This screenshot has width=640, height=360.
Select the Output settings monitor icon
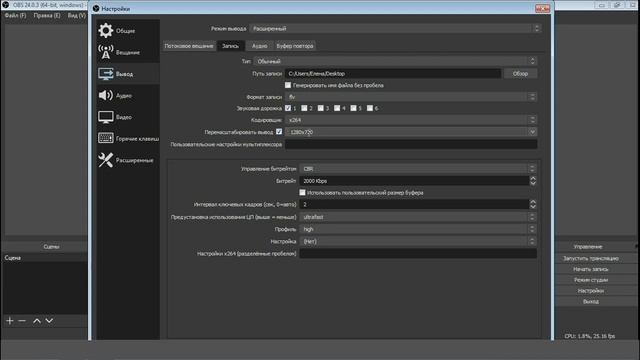(106, 74)
